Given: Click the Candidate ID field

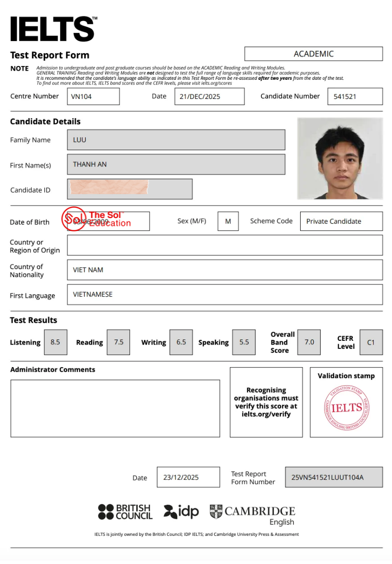Looking at the screenshot, I should coord(130,189).
